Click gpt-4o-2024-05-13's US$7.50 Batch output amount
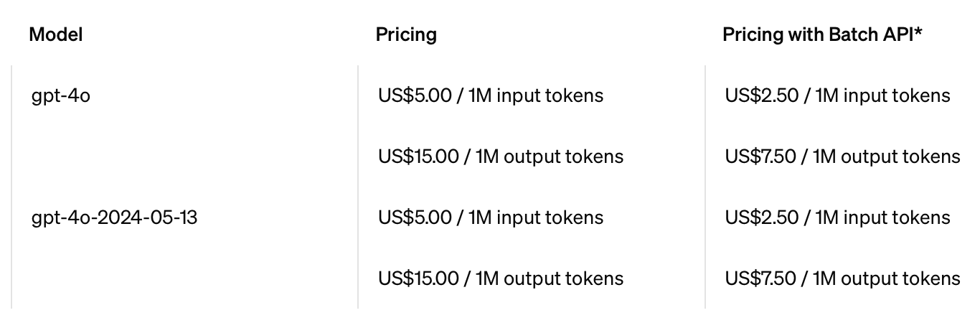This screenshot has height=323, width=980. (x=760, y=278)
